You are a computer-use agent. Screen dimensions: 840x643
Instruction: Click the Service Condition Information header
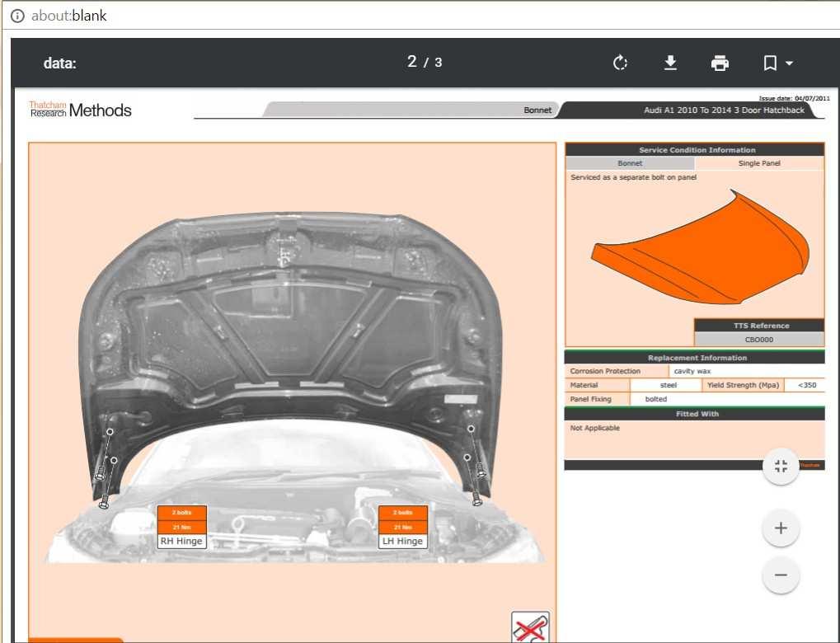pos(695,150)
